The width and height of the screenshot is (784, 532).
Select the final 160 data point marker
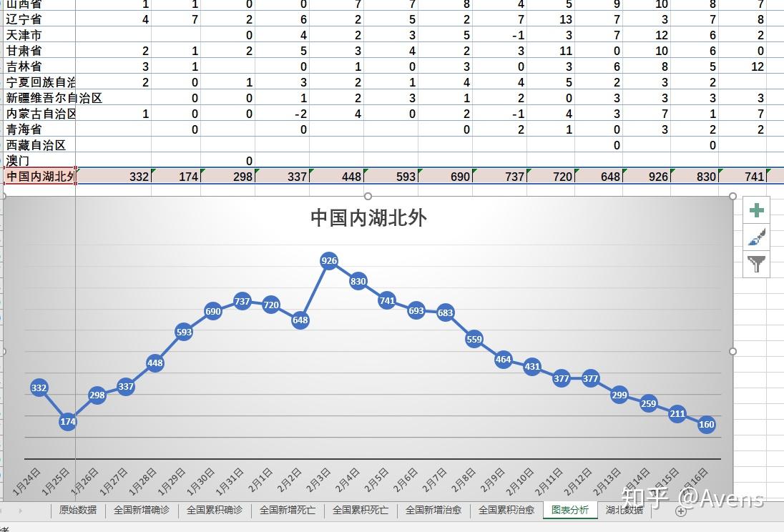[x=706, y=425]
